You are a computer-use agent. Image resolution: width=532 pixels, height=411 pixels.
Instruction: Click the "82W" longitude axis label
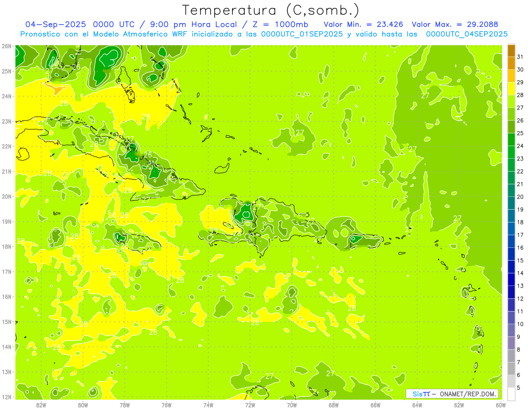(x=41, y=405)
